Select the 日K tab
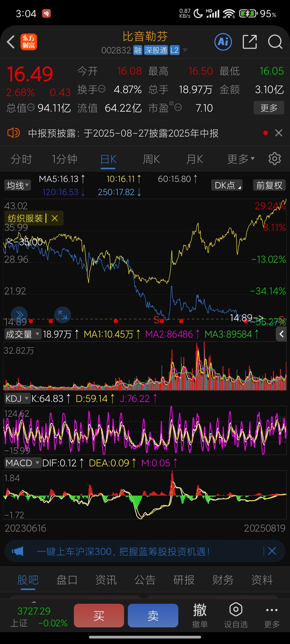 108,159
